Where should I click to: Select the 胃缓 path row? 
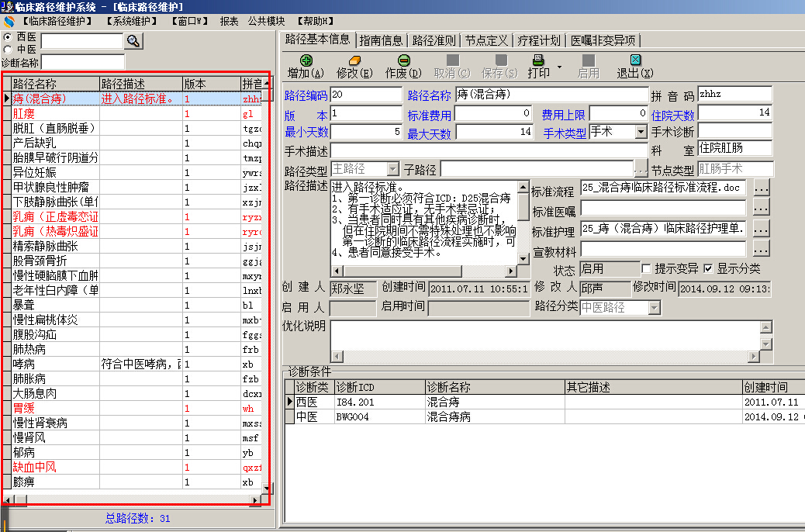(137, 408)
